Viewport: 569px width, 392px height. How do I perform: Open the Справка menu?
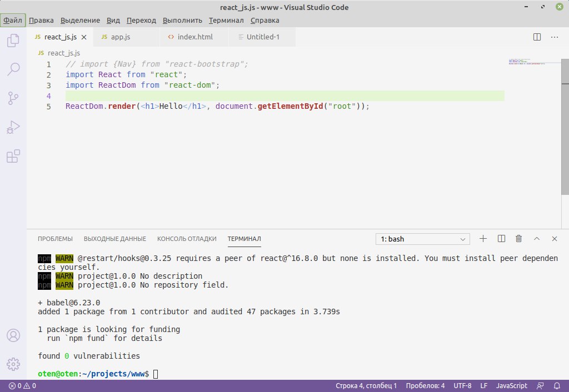tap(265, 21)
